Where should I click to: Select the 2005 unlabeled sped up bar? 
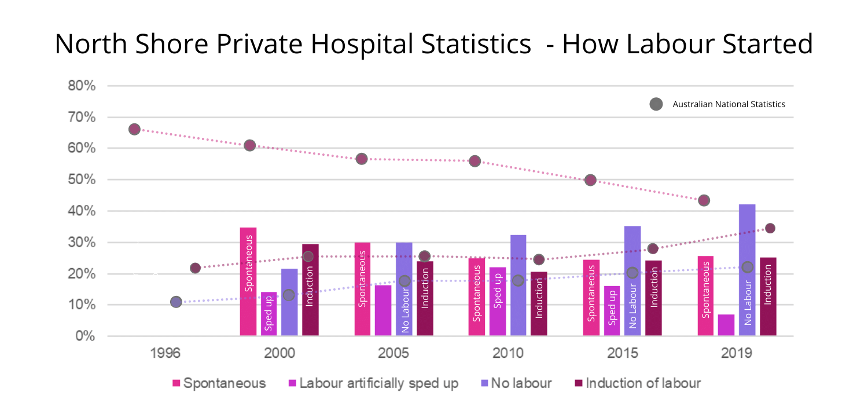[x=383, y=310]
